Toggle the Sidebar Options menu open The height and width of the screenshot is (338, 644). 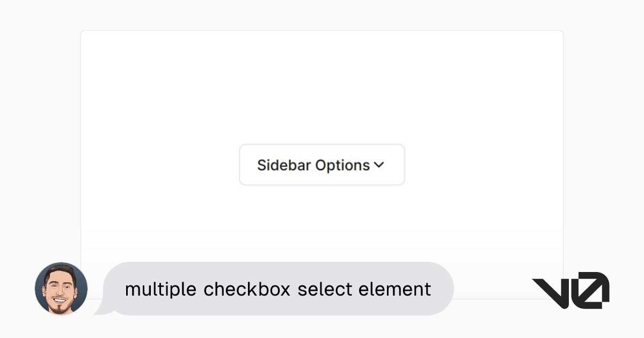[321, 165]
